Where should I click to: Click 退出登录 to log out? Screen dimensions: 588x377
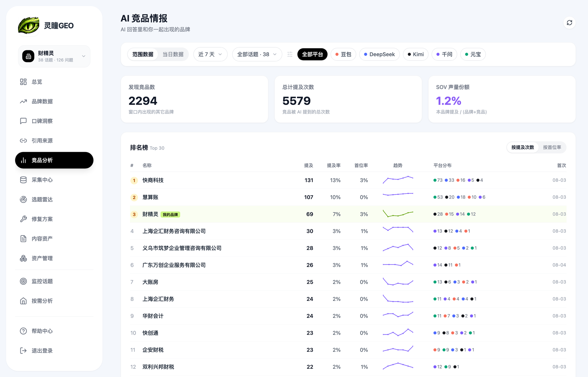pyautogui.click(x=54, y=351)
